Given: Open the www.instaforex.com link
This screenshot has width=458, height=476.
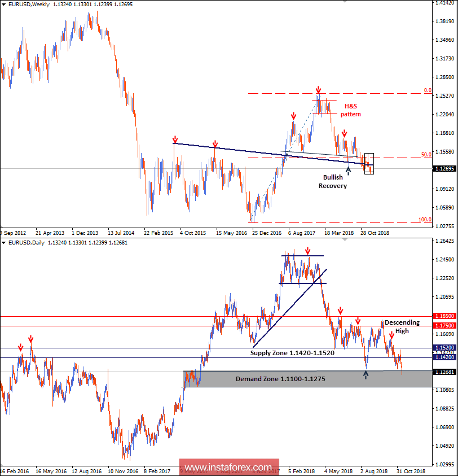Looking at the screenshot, I should click(228, 467).
